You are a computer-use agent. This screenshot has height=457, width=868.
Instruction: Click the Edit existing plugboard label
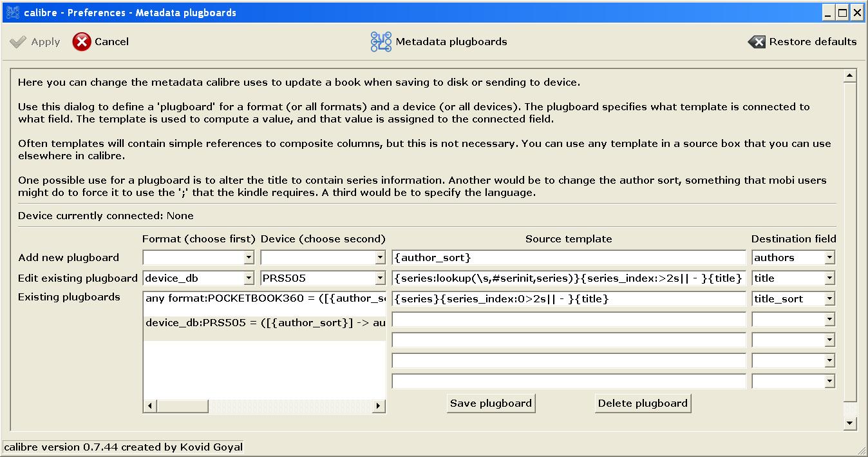coord(78,278)
